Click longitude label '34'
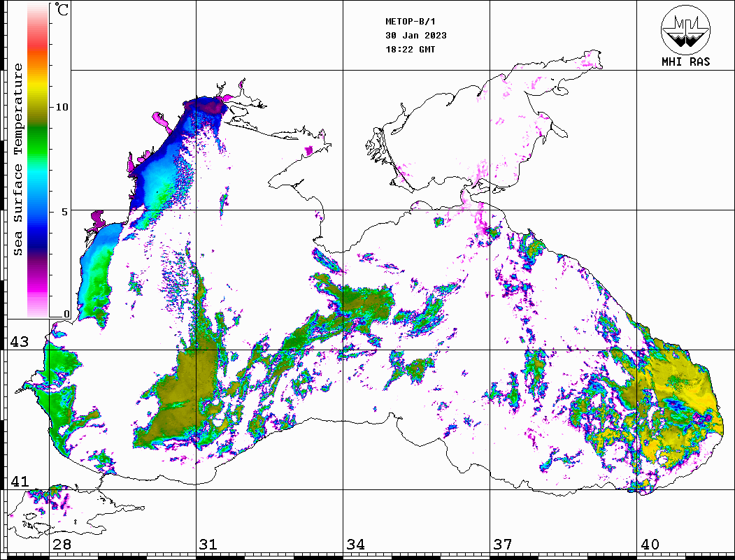Viewport: 735px width, 560px height. click(356, 545)
